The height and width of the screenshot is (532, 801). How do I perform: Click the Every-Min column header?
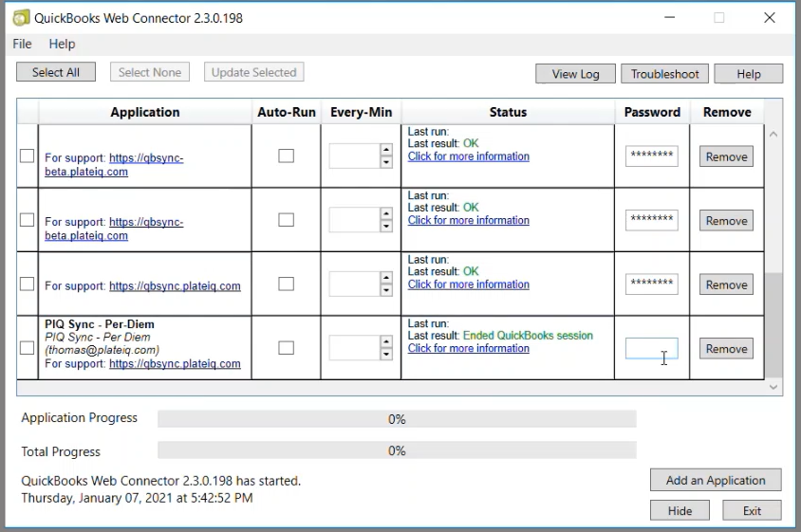[361, 112]
